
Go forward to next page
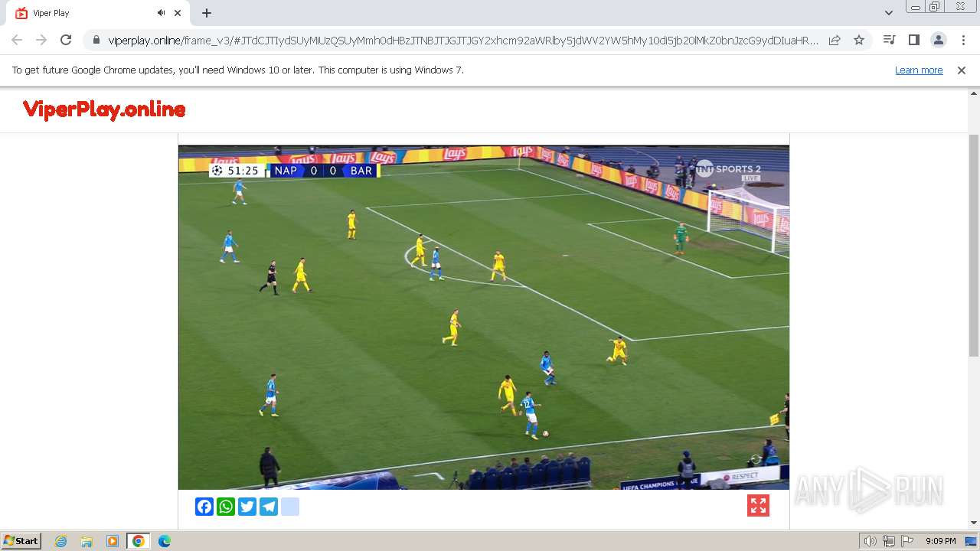[41, 40]
